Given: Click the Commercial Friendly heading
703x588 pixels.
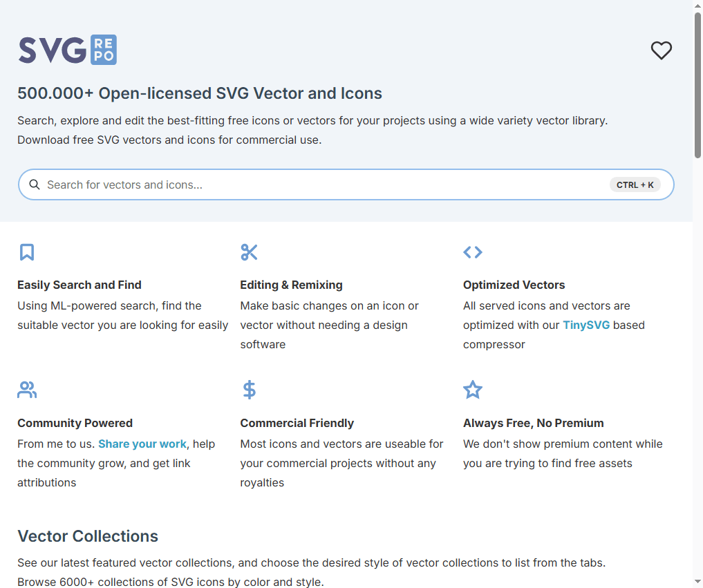Looking at the screenshot, I should click(x=297, y=423).
